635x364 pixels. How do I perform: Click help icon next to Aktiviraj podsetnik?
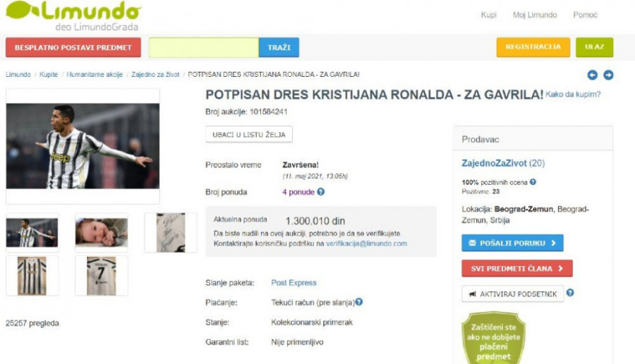point(570,293)
